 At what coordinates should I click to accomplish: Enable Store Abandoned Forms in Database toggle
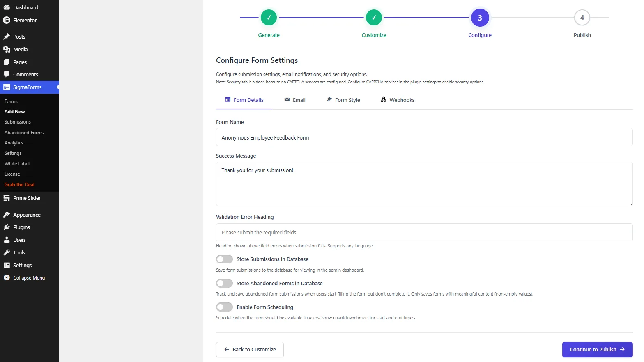point(224,283)
